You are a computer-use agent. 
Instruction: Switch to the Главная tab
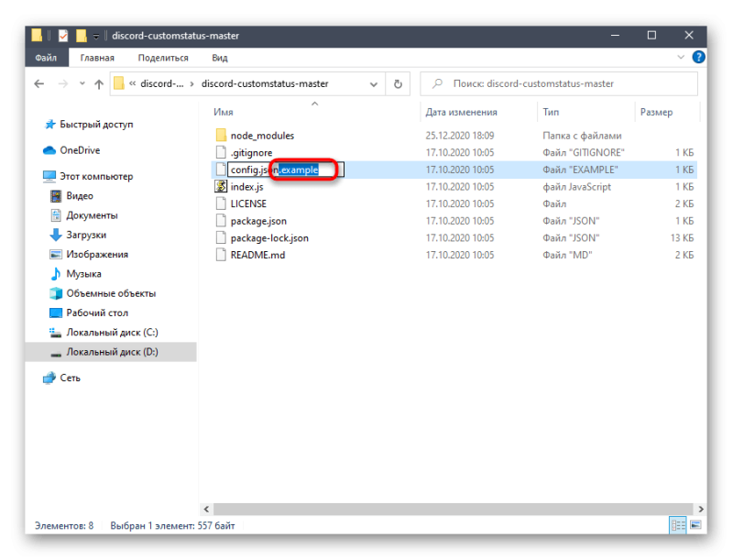pos(97,58)
